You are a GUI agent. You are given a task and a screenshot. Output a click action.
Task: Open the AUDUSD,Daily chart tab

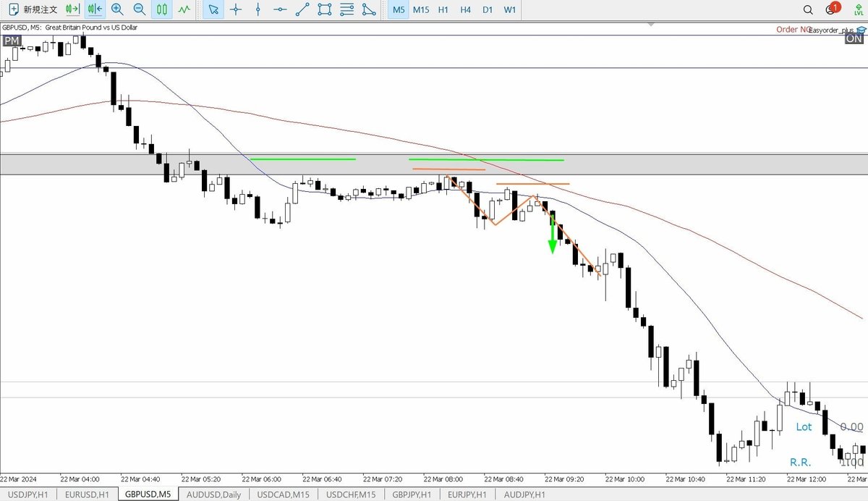pos(213,494)
